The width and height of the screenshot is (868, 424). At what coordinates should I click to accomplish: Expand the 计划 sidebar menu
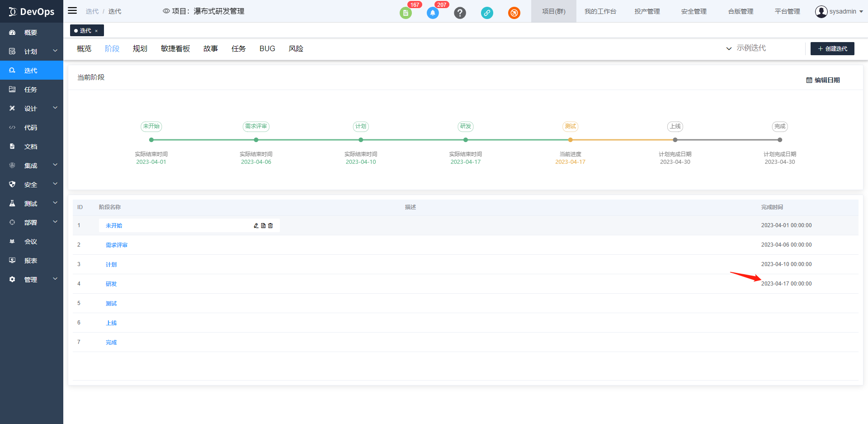pyautogui.click(x=32, y=51)
